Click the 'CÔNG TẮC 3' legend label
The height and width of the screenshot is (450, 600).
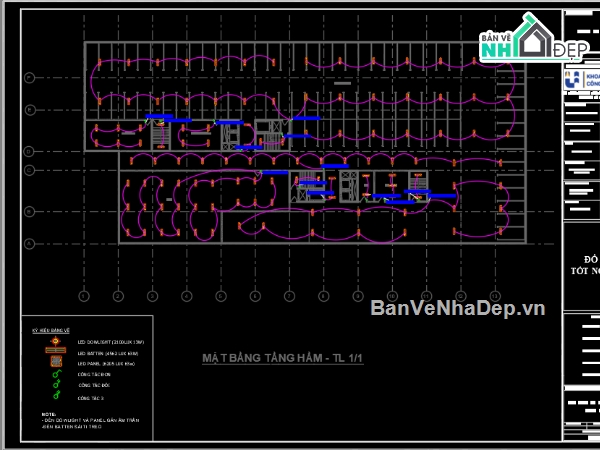pyautogui.click(x=90, y=398)
